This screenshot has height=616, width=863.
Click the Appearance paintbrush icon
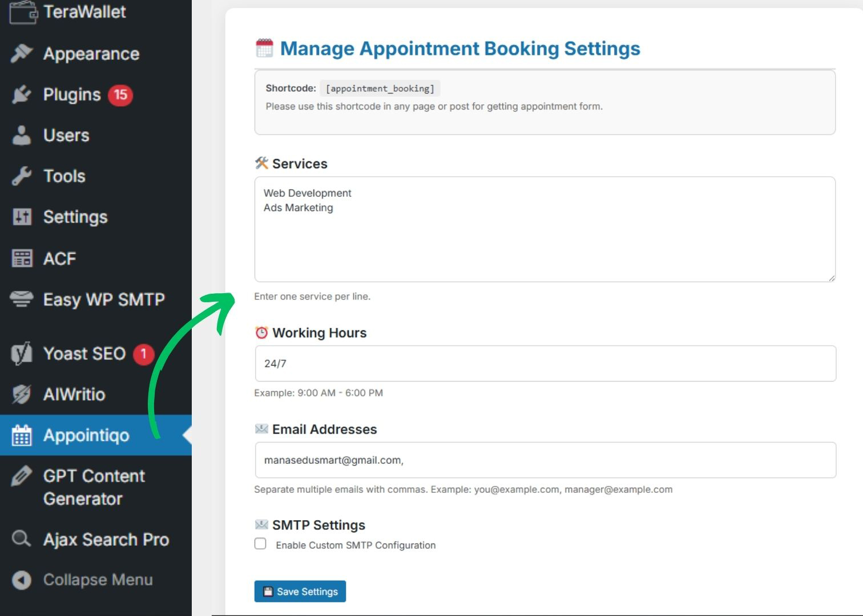[x=22, y=54]
